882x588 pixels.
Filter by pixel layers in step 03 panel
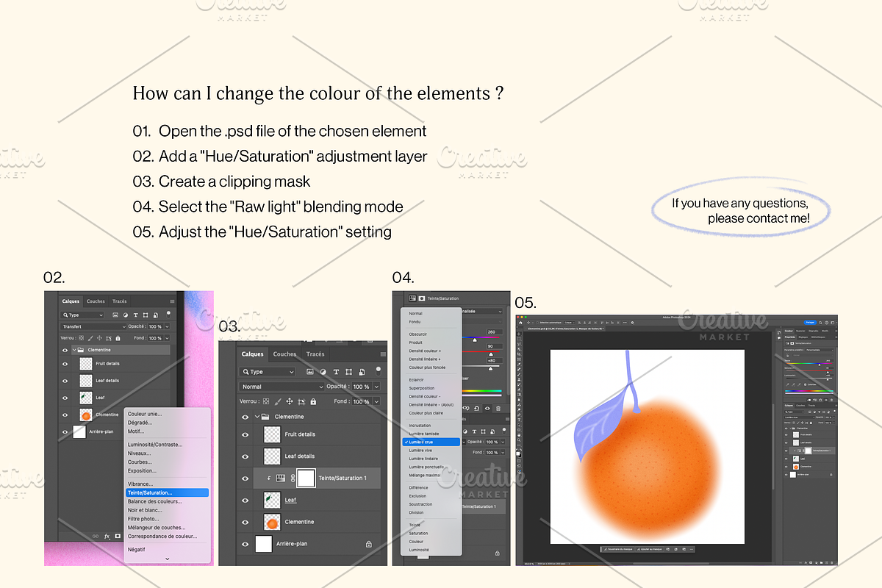309,372
